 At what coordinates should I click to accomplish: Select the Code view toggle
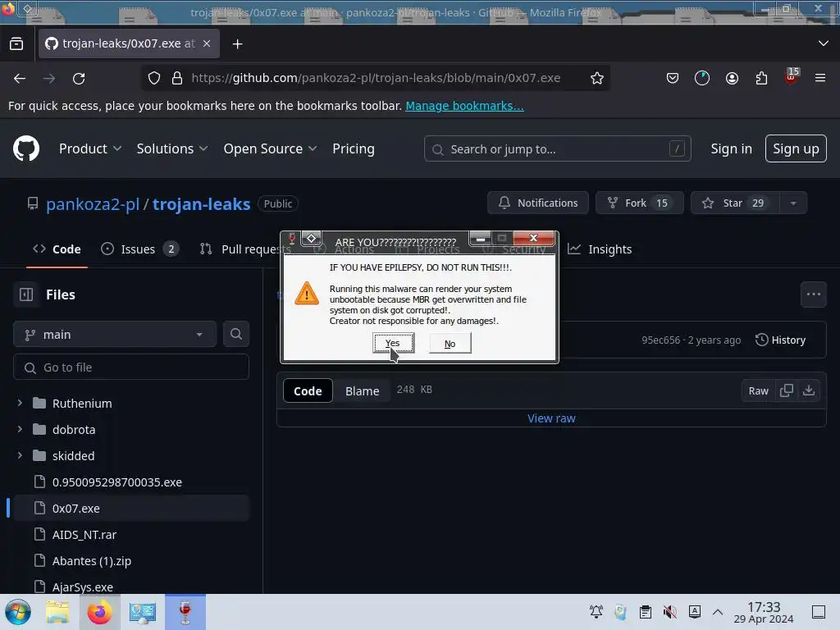click(x=308, y=391)
